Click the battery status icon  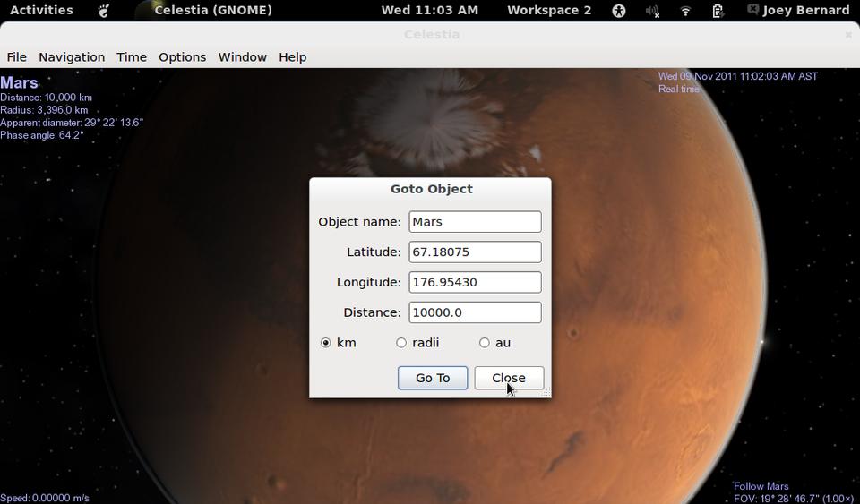click(x=718, y=11)
